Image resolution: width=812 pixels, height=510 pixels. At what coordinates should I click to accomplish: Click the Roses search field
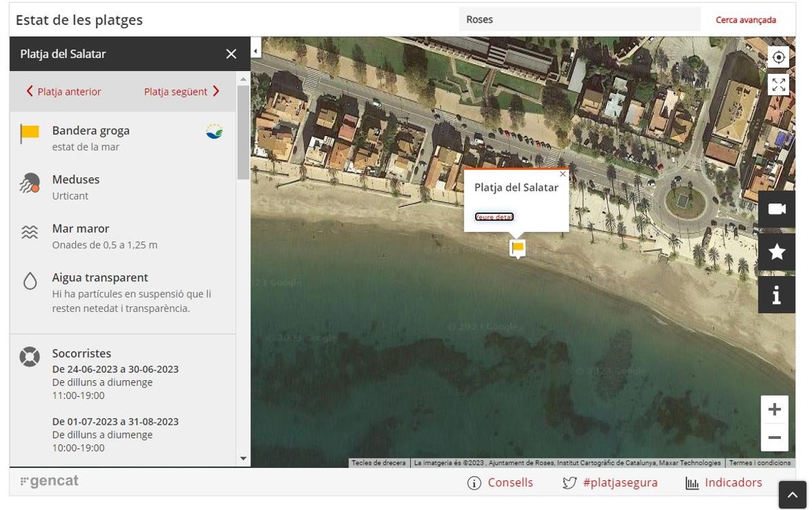[579, 20]
